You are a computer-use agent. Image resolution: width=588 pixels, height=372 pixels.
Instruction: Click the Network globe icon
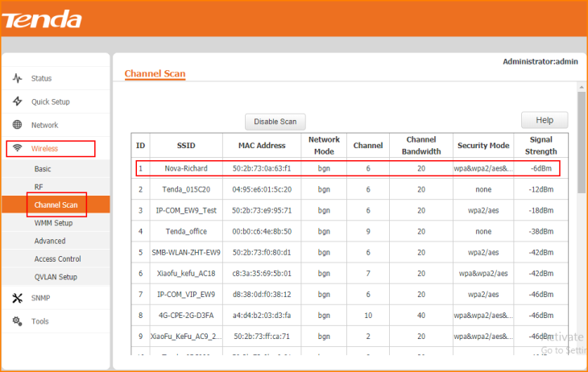(18, 125)
